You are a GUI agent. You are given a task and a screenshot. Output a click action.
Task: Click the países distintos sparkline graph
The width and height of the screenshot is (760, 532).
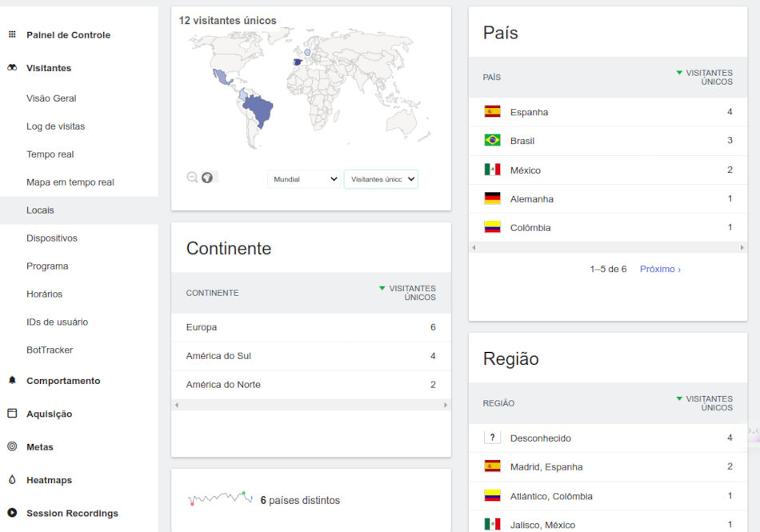220,498
